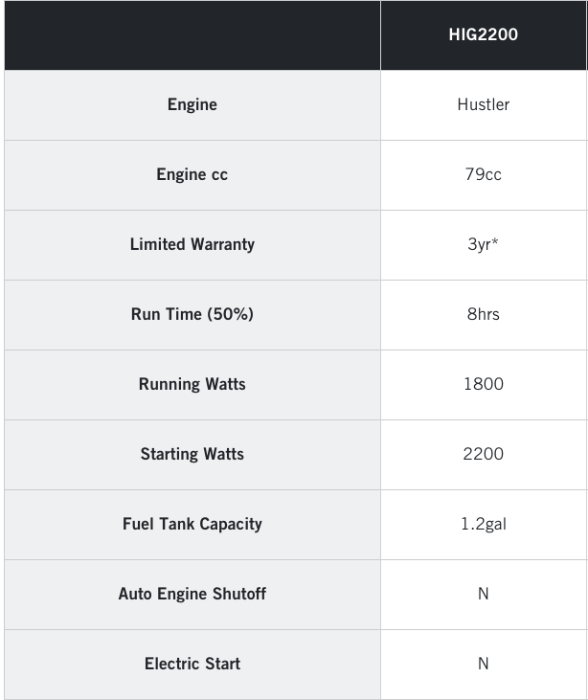Click the N value for Electric Start
Viewport: 588px width, 700px height.
(x=483, y=664)
